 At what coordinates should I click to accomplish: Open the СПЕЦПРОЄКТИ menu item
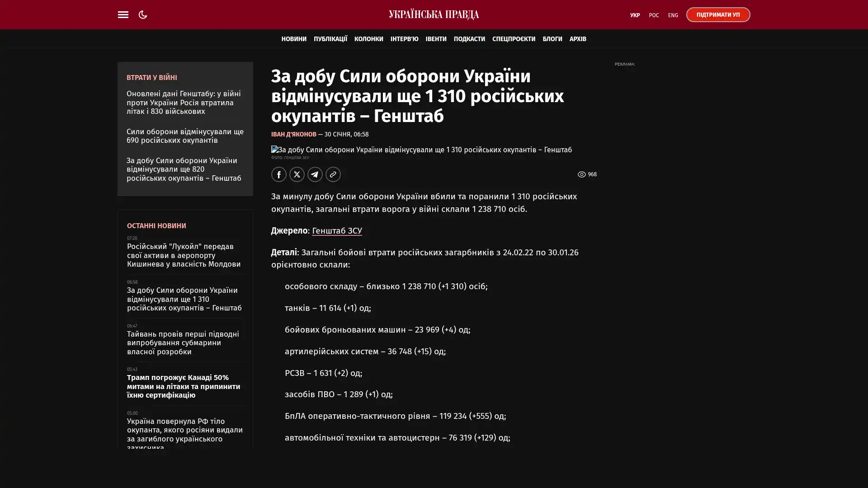point(513,39)
